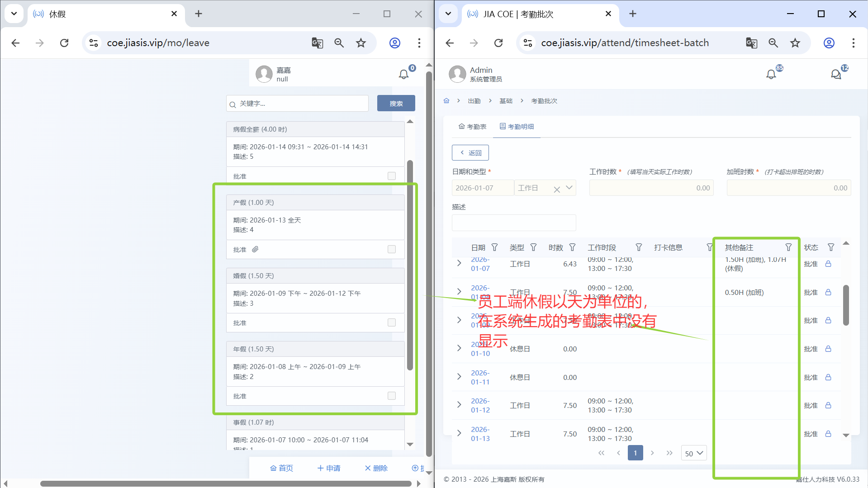Image resolution: width=868 pixels, height=488 pixels.
Task: Check the 产假 leave request checkbox
Action: point(392,249)
